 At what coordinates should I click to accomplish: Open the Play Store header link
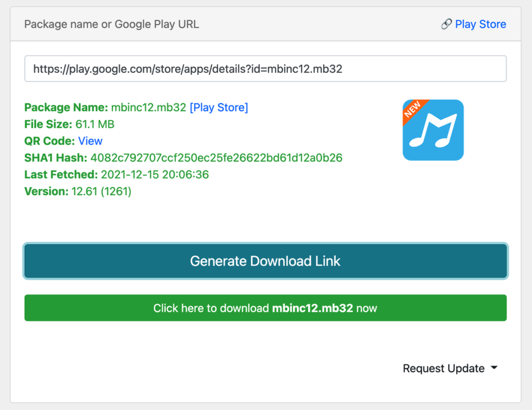(480, 24)
